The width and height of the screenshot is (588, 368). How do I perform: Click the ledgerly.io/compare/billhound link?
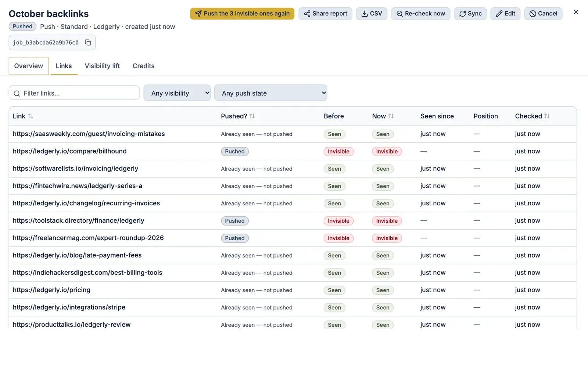pos(69,151)
